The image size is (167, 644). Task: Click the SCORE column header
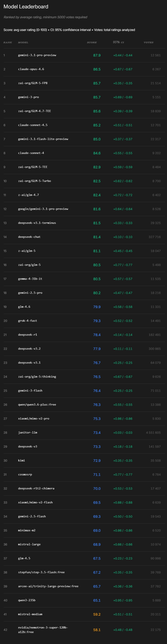pyautogui.click(x=92, y=42)
